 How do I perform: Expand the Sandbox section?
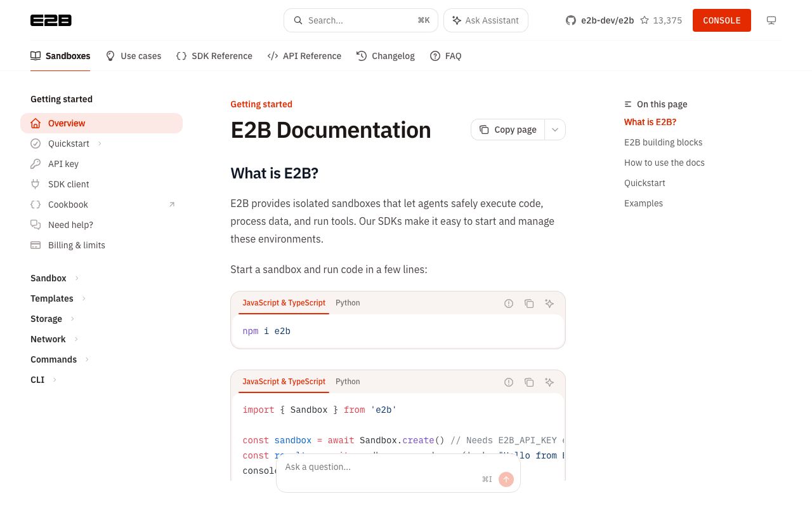[77, 278]
